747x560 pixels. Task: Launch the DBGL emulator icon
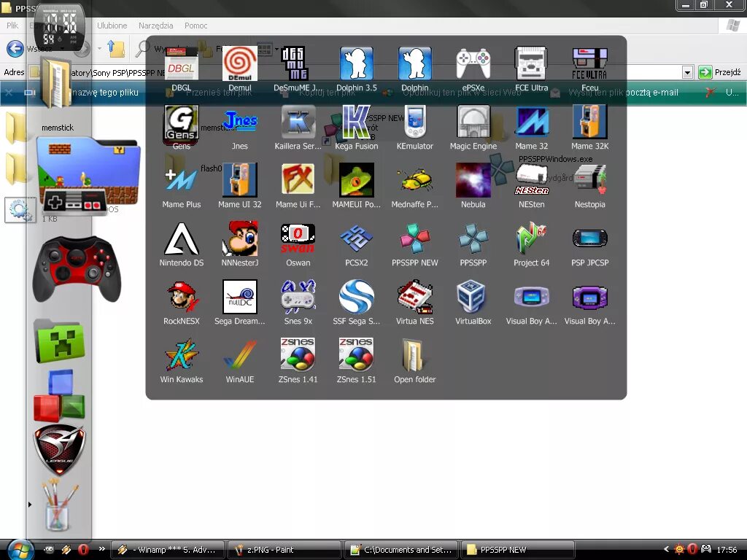click(x=181, y=64)
